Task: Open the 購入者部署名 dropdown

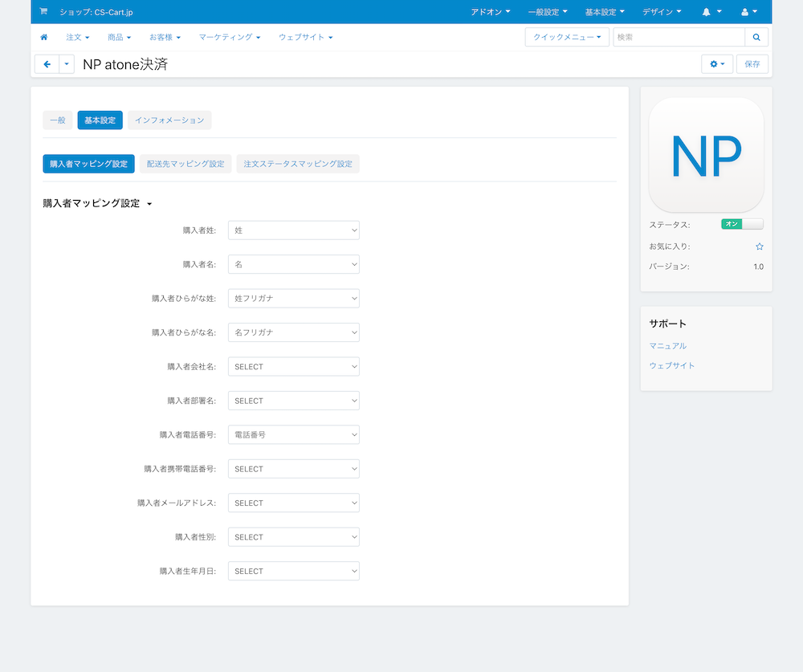Action: click(x=293, y=401)
